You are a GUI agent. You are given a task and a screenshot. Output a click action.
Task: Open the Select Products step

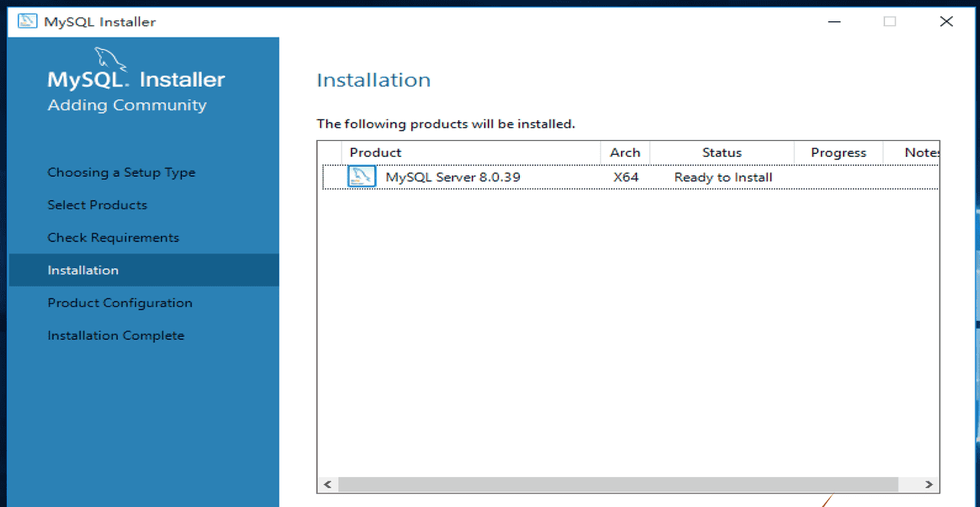tap(97, 205)
